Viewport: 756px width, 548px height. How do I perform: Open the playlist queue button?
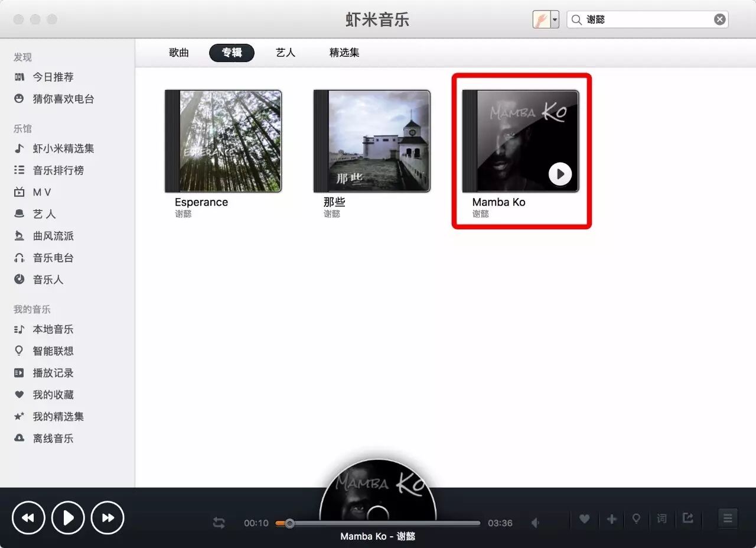pyautogui.click(x=728, y=518)
